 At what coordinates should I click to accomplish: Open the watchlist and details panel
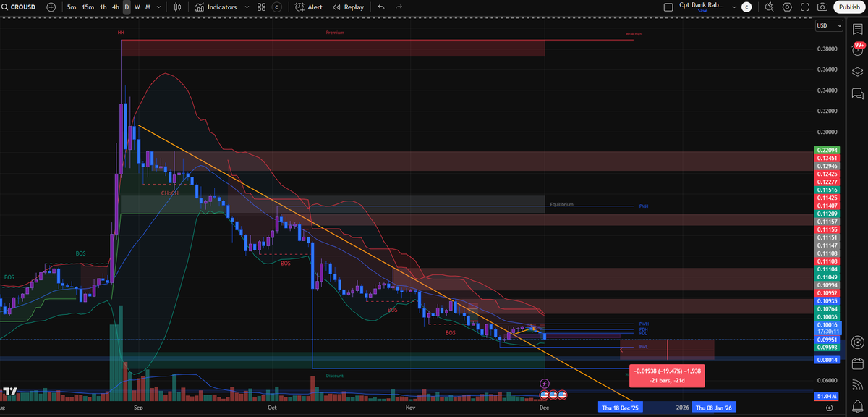pyautogui.click(x=857, y=28)
